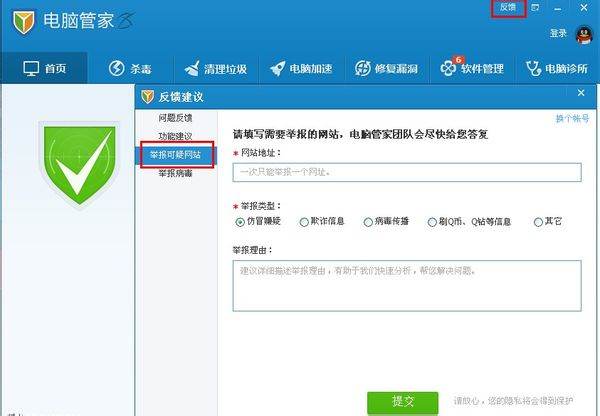Click the shield icon in 反馈建议 title
The width and height of the screenshot is (600, 416).
click(x=147, y=97)
